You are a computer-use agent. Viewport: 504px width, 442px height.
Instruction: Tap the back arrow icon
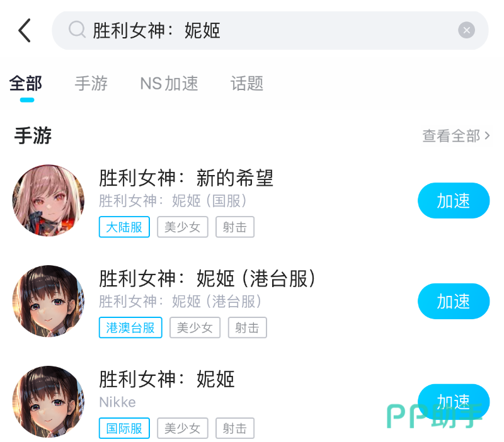25,30
